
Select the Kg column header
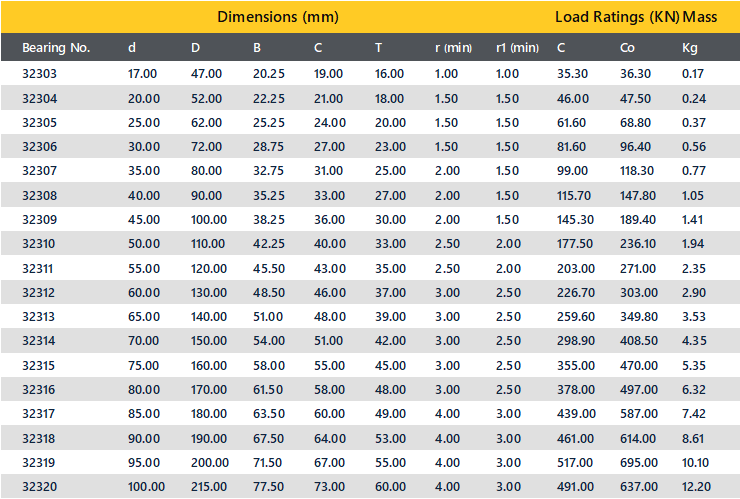(x=690, y=48)
